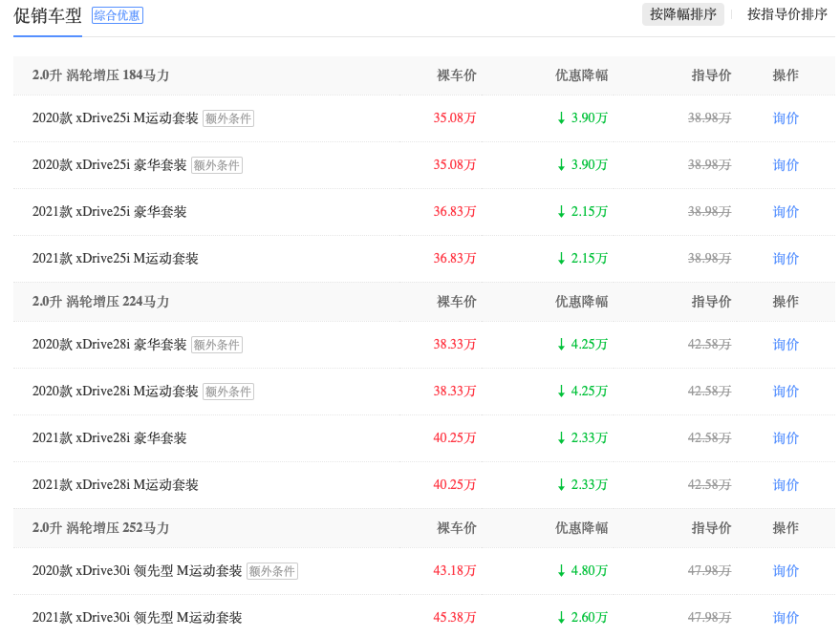Screen dimensions: 840x637
Task: Click 询价 for 2021款 xDrive30i 领先型 M运动套装
Action: tap(786, 618)
